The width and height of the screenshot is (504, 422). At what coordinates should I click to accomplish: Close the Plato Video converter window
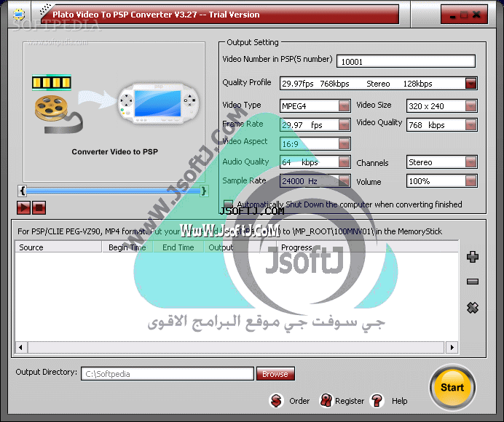[x=476, y=15]
